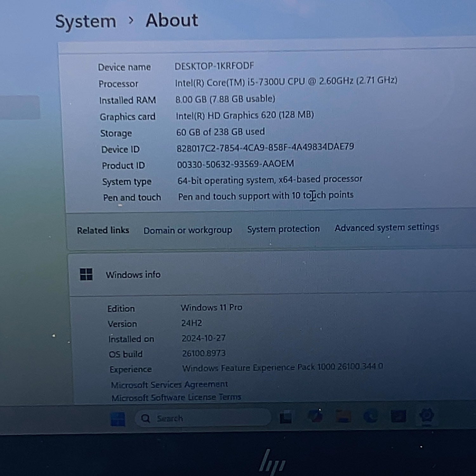Click the 'OS build' label

tap(126, 354)
